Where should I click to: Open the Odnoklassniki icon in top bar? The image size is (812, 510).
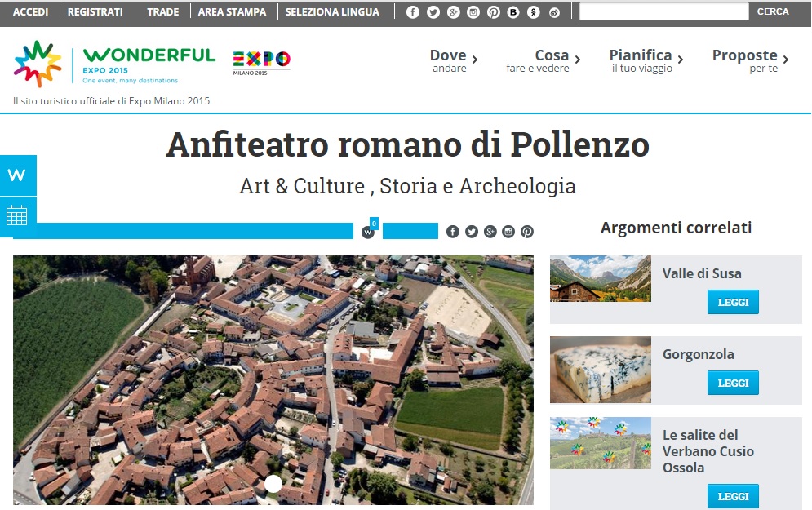click(x=534, y=12)
